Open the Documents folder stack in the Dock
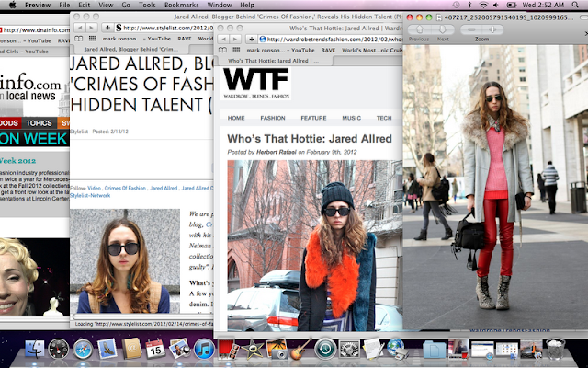The width and height of the screenshot is (588, 368). click(x=434, y=349)
